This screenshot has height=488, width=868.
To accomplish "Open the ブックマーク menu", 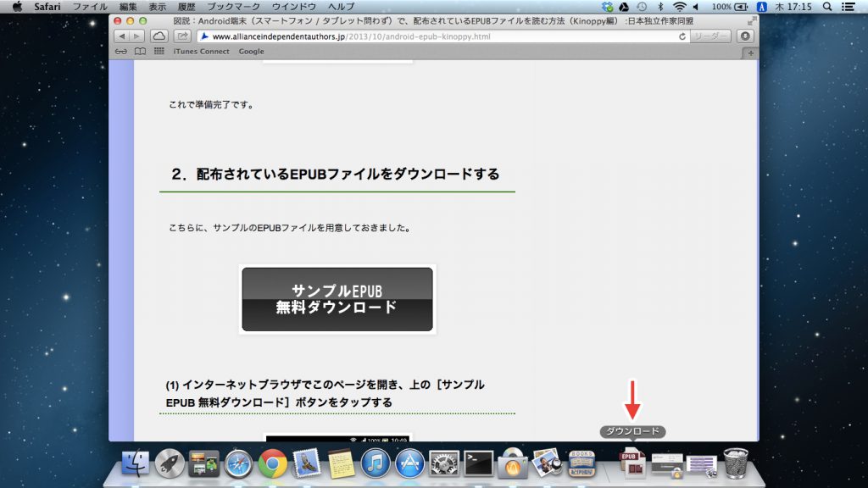I will (234, 7).
